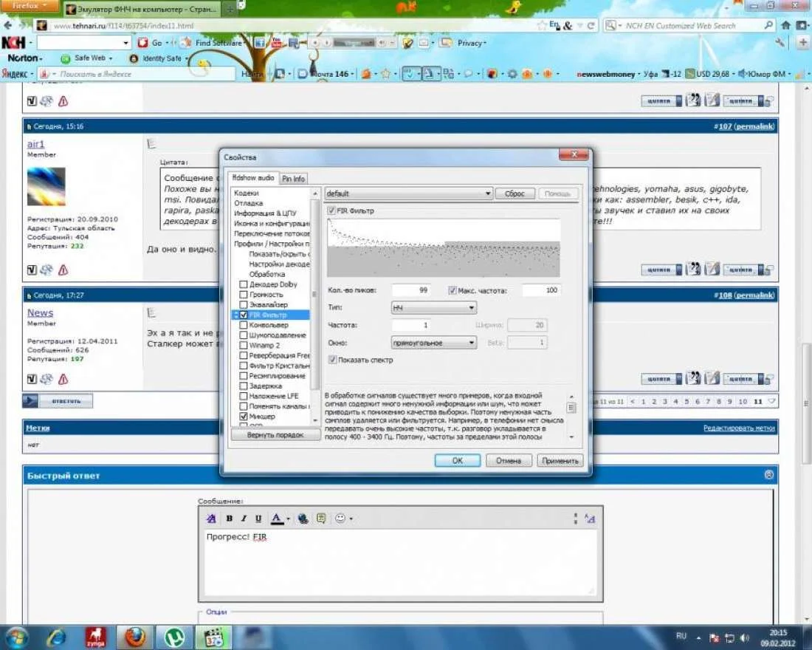Select the Кодеки list item
This screenshot has height=650, width=812.
click(x=246, y=193)
